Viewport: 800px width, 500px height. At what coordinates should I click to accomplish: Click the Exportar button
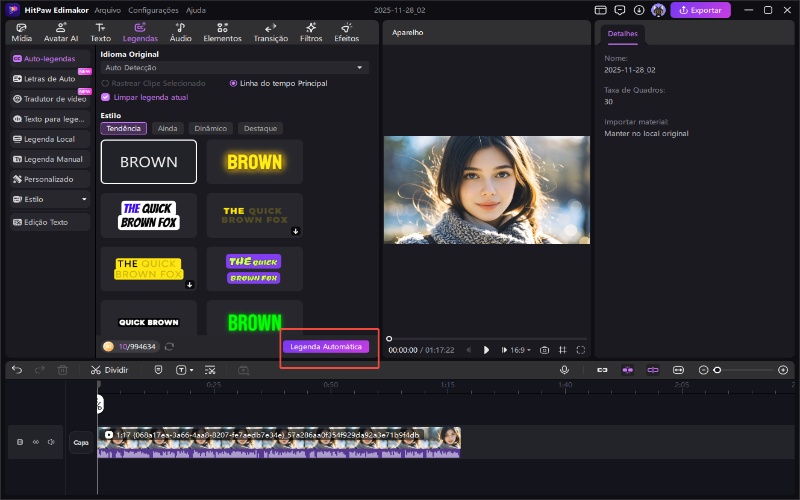700,10
